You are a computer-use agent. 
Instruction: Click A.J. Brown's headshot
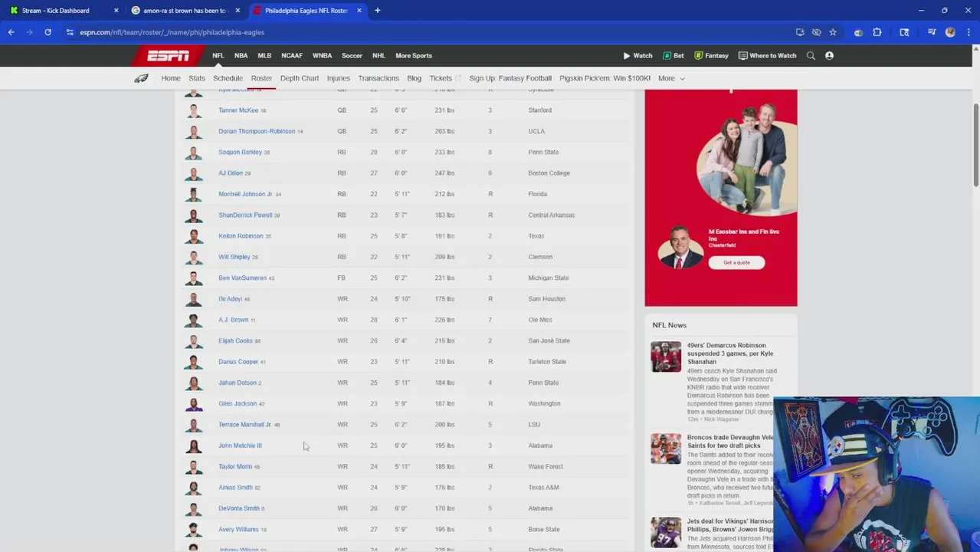[194, 320]
